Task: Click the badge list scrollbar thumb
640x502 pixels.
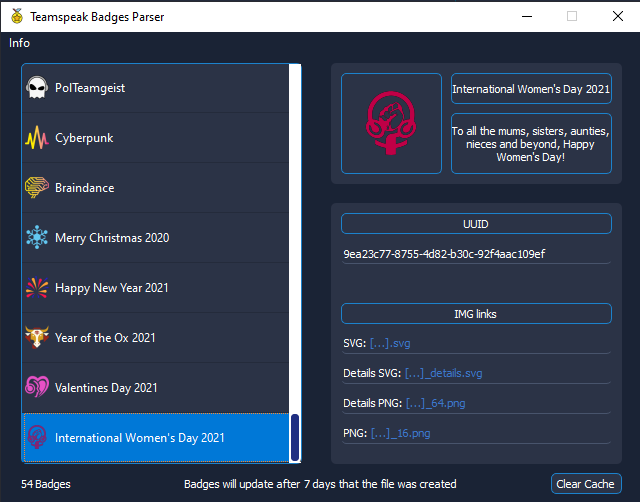Action: (295, 437)
